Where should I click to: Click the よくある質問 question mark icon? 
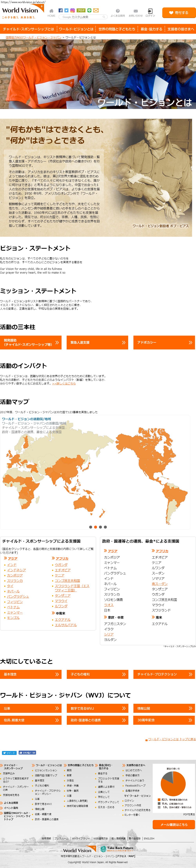point(118,11)
